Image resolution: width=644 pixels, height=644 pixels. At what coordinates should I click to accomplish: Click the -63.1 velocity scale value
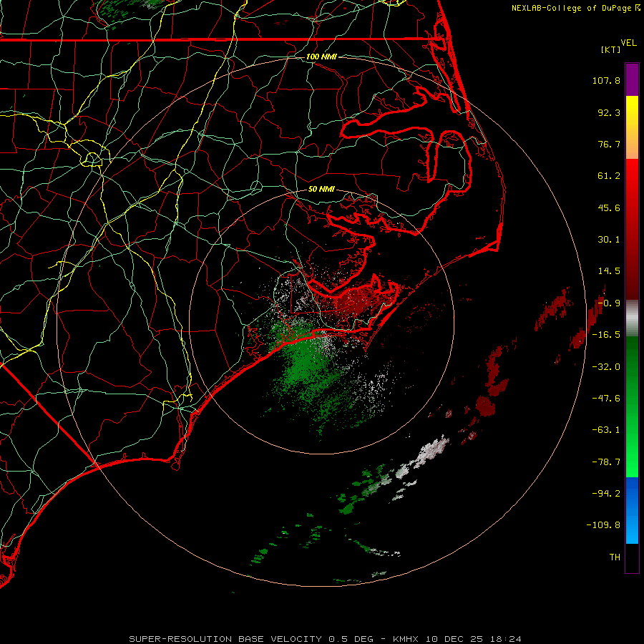point(606,430)
